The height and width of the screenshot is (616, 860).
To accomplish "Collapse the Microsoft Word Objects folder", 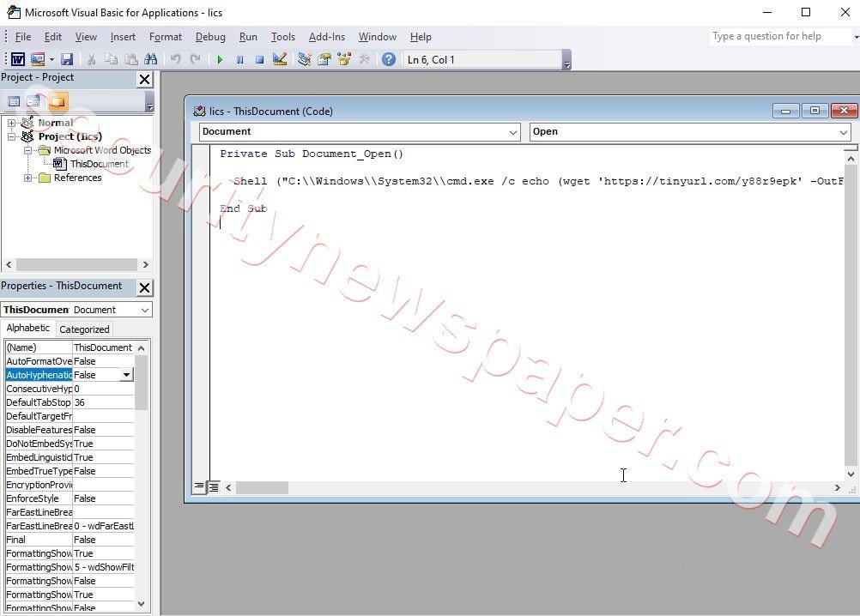I will 27,150.
